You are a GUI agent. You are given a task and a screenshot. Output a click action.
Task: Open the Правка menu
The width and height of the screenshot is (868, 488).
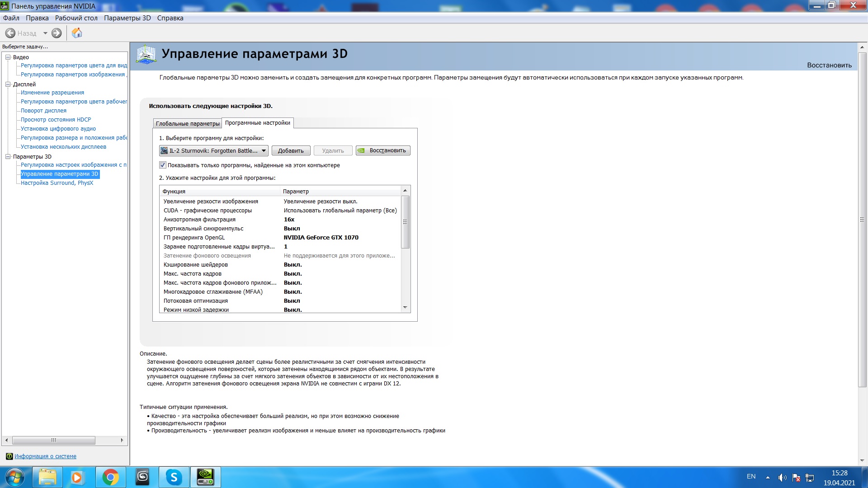click(x=37, y=18)
